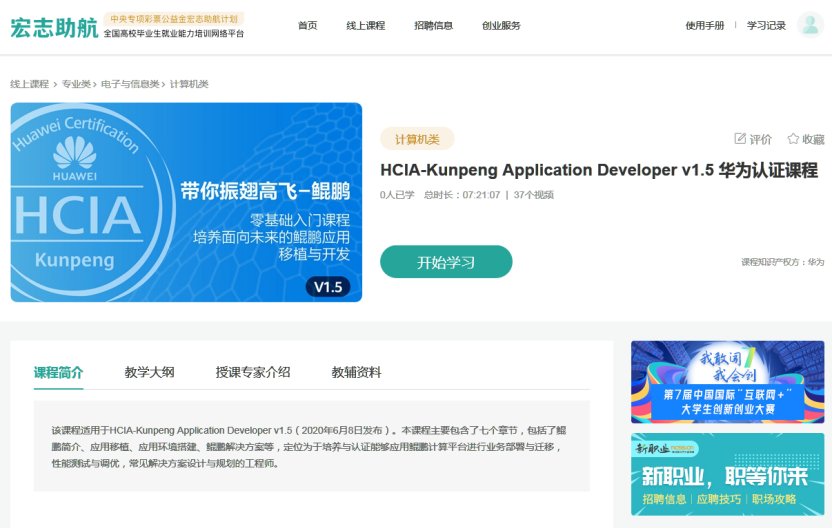Click the 计算机类 breadcrumb

pyautogui.click(x=189, y=84)
